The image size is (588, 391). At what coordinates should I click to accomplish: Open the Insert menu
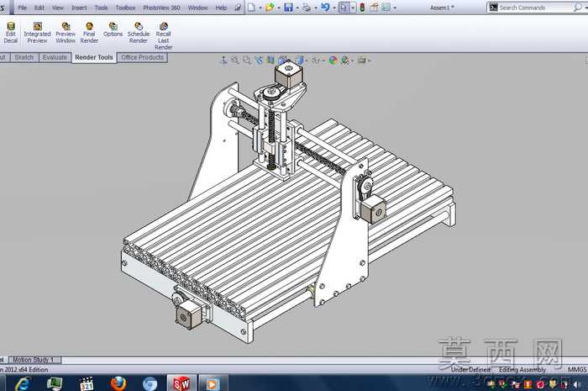pos(79,8)
